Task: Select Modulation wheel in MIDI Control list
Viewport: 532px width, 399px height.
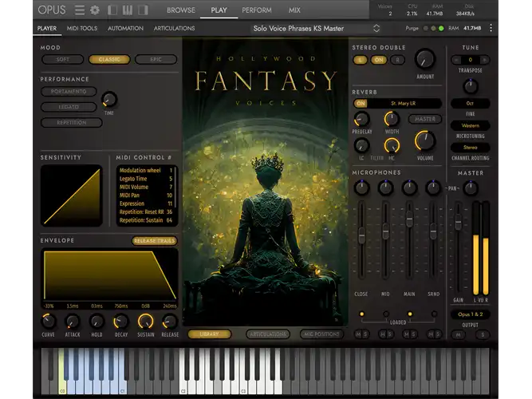Action: coord(146,170)
